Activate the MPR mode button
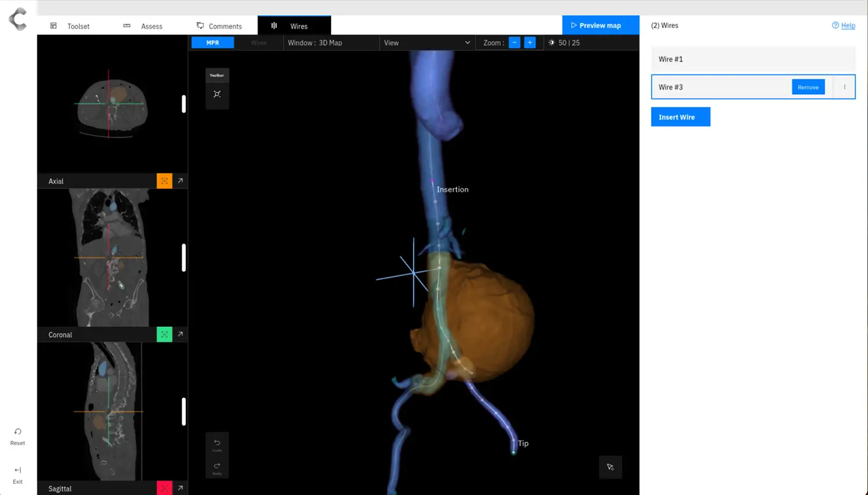 click(213, 43)
